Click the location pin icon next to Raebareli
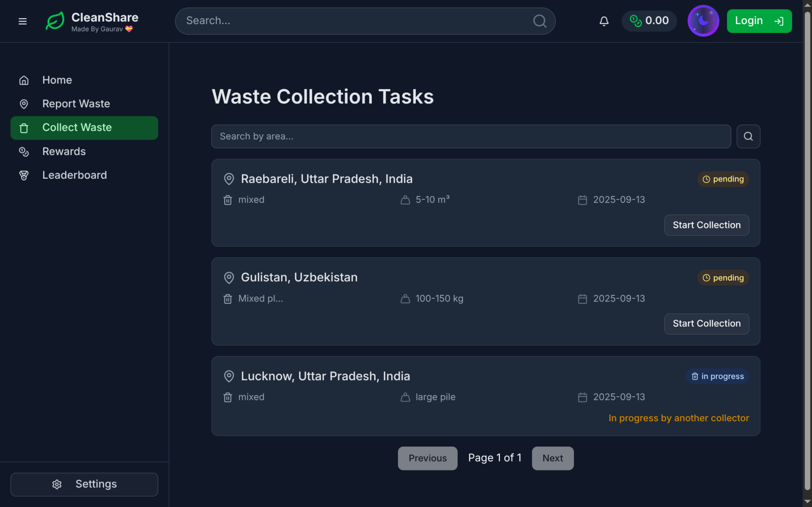This screenshot has height=507, width=812. (229, 179)
